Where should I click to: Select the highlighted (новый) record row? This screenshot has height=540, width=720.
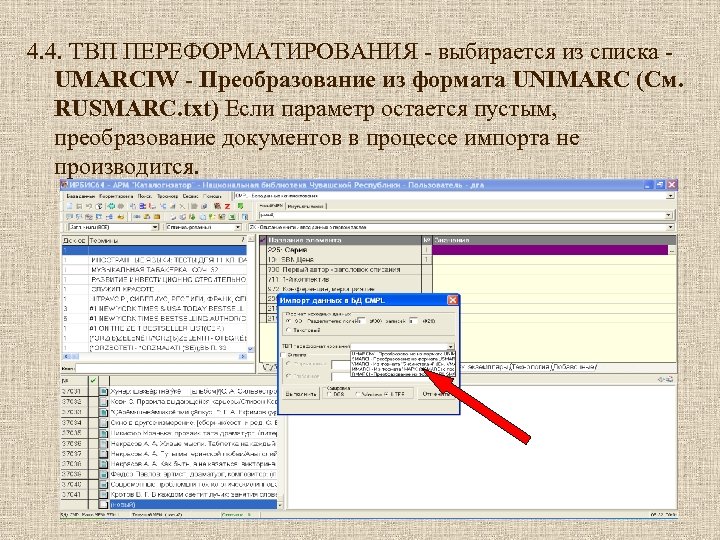(x=169, y=504)
